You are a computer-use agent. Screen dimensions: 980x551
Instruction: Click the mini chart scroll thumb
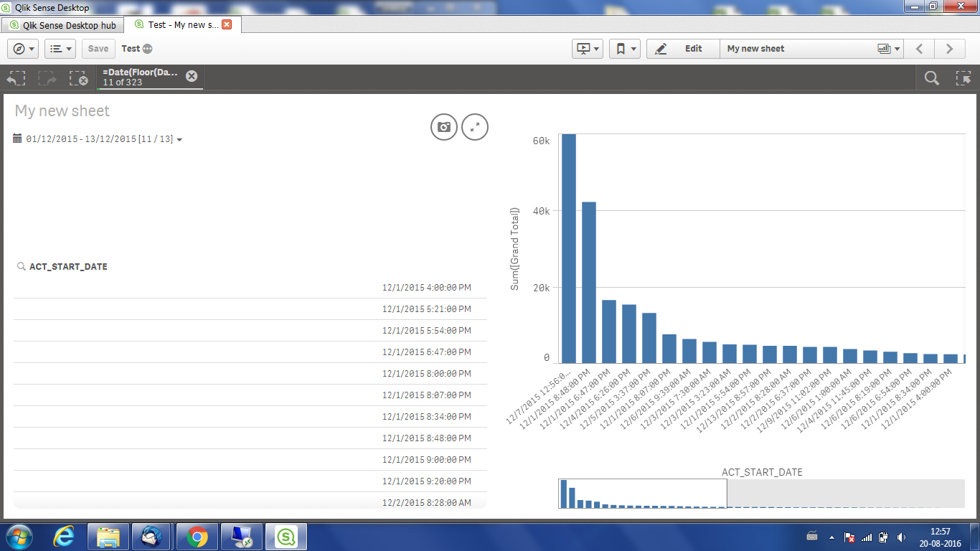pos(643,494)
